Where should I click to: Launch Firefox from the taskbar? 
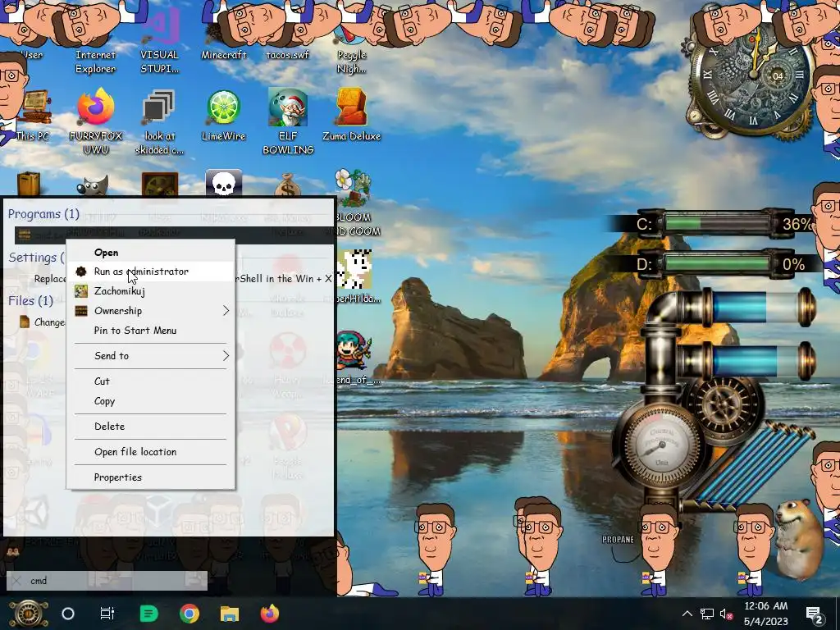[x=269, y=614]
